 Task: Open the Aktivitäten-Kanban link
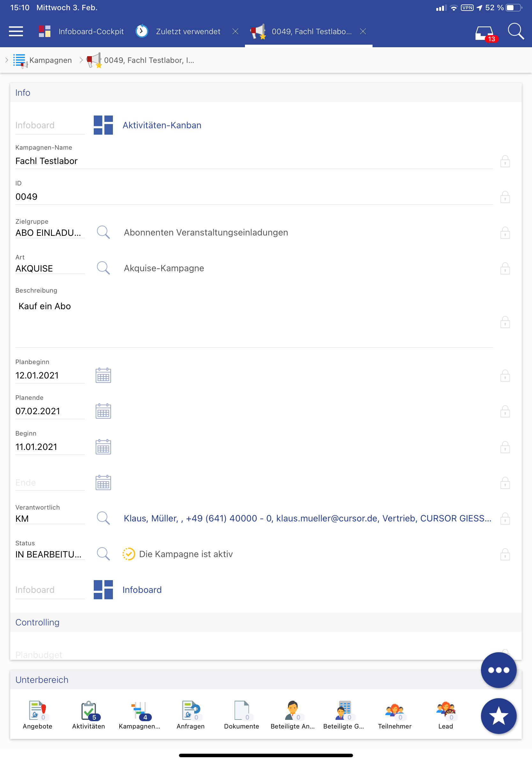pyautogui.click(x=162, y=125)
